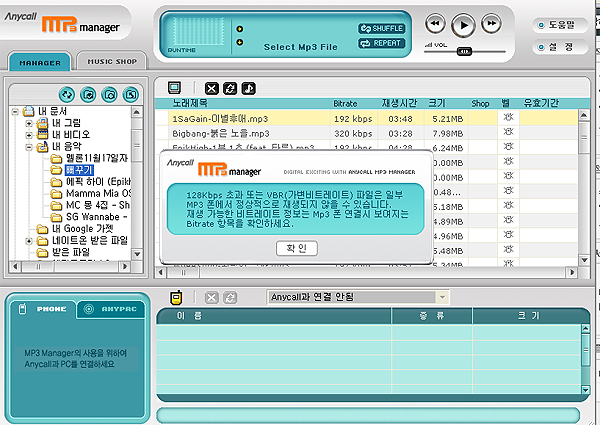Click the black delete X icon
Image resolution: width=600 pixels, height=425 pixels.
[x=212, y=88]
